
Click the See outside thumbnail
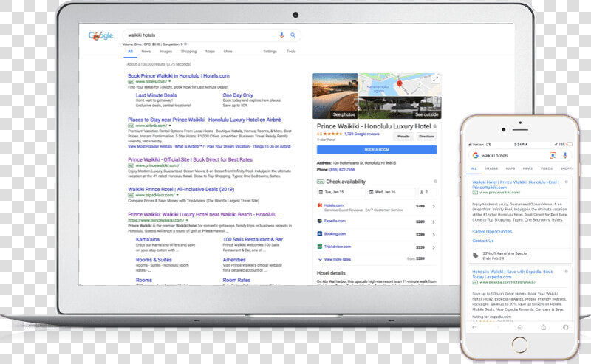[x=400, y=108]
